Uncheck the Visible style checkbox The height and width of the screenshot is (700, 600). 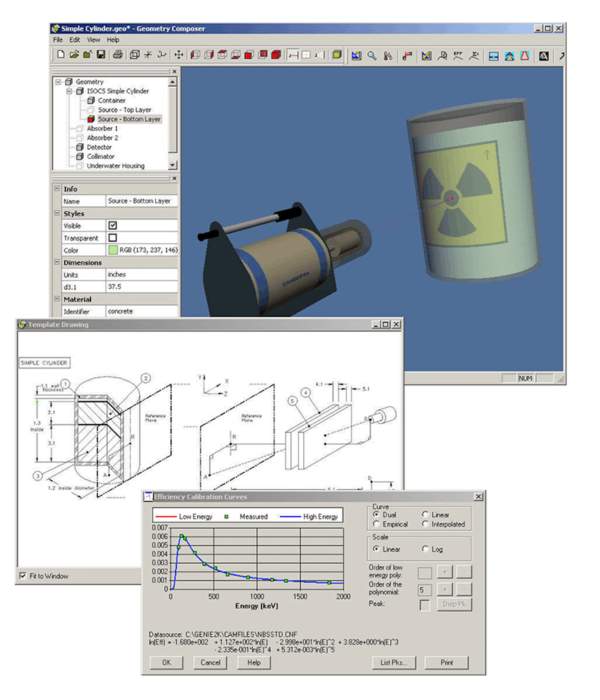[x=113, y=225]
